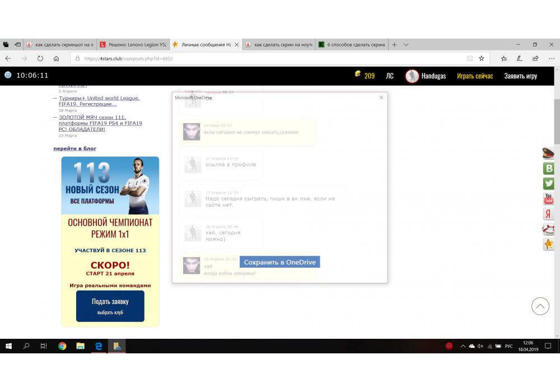Launch Chrome from the taskbar
This screenshot has height=392, width=560.
click(62, 346)
